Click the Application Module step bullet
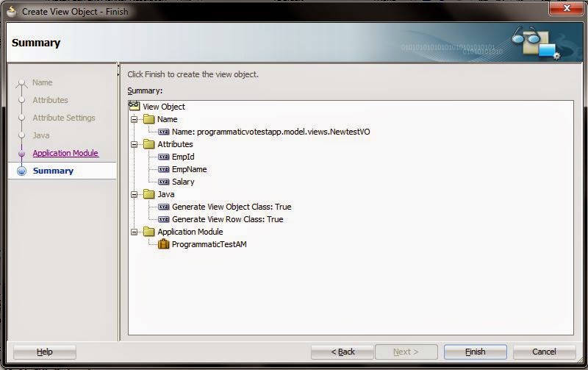 tap(22, 154)
